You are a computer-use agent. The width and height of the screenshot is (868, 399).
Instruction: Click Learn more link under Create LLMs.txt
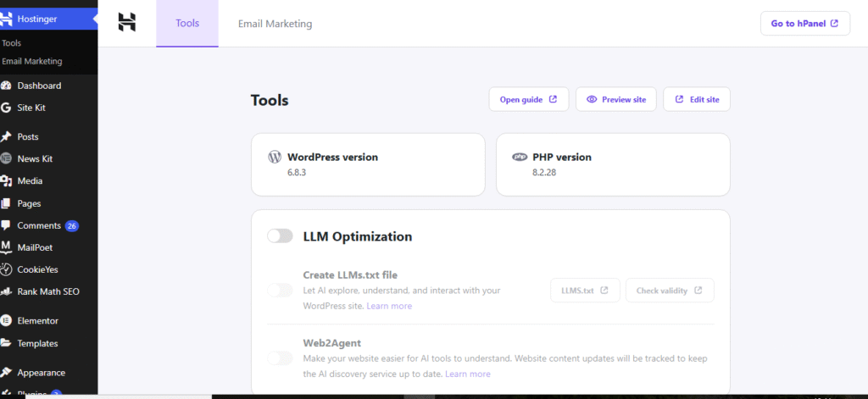pos(389,306)
